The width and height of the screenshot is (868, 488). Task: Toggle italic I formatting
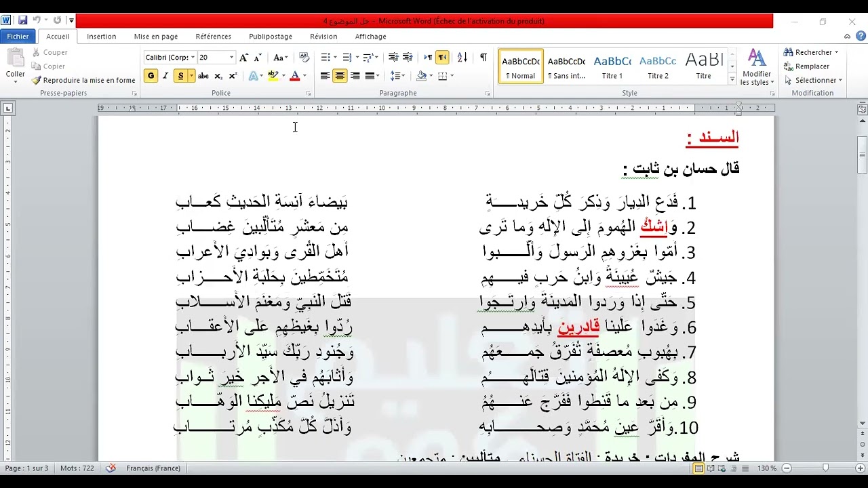tap(165, 76)
